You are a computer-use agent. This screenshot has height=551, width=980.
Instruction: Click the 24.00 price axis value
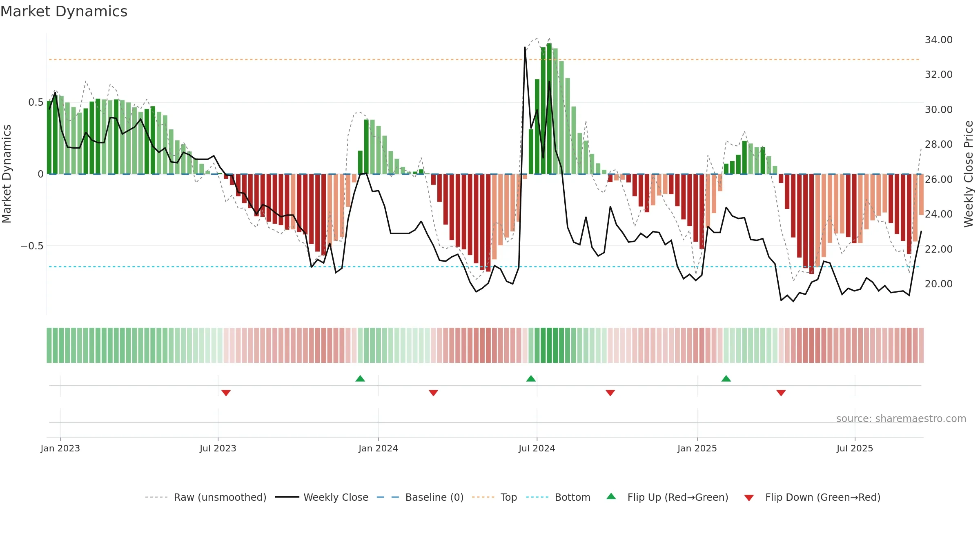[x=939, y=214]
